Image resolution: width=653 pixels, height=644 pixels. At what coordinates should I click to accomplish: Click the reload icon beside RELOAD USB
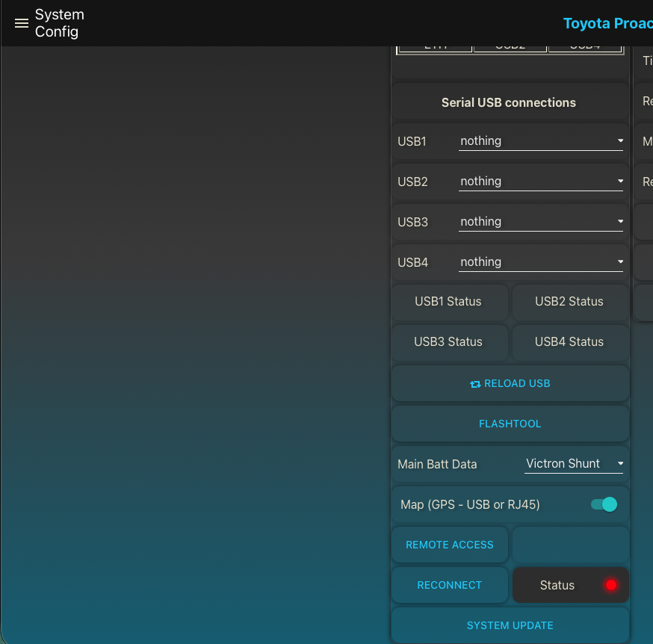(475, 384)
